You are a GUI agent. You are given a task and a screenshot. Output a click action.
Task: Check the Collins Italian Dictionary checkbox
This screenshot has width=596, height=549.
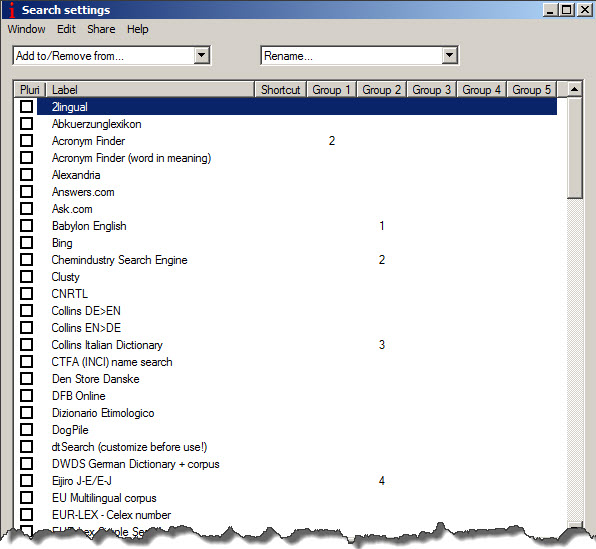tap(26, 344)
